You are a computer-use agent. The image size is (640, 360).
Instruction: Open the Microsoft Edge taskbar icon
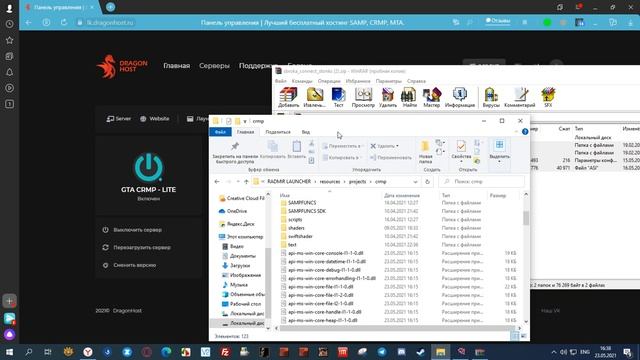point(166,352)
